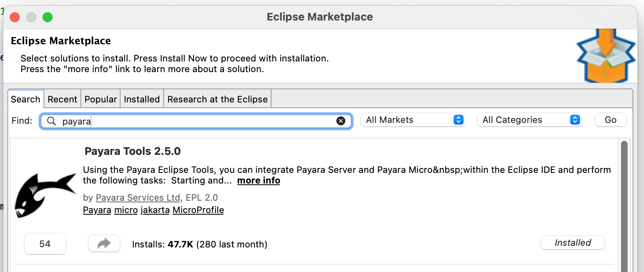644x272 pixels.
Task: Click into the Find search field
Action: [196, 121]
